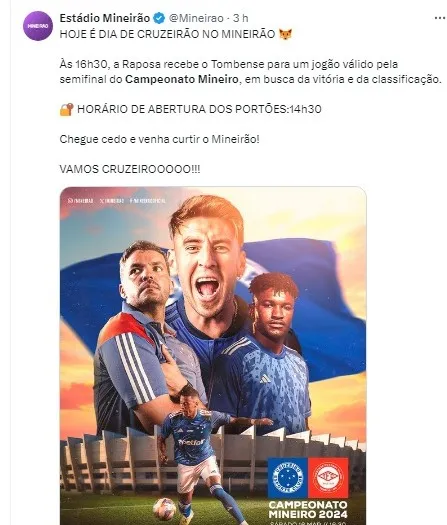Click the blue Cruzeiro crest
The width and height of the screenshot is (447, 525).
288,477
